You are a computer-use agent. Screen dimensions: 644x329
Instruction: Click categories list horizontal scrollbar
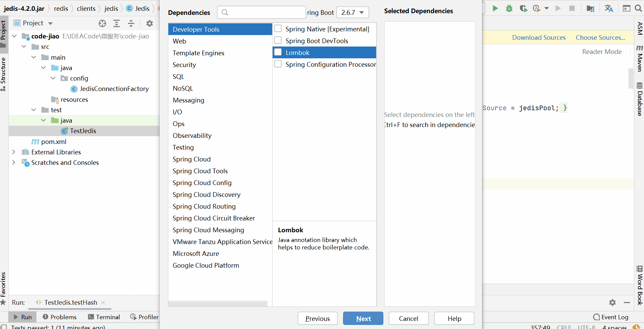218,304
